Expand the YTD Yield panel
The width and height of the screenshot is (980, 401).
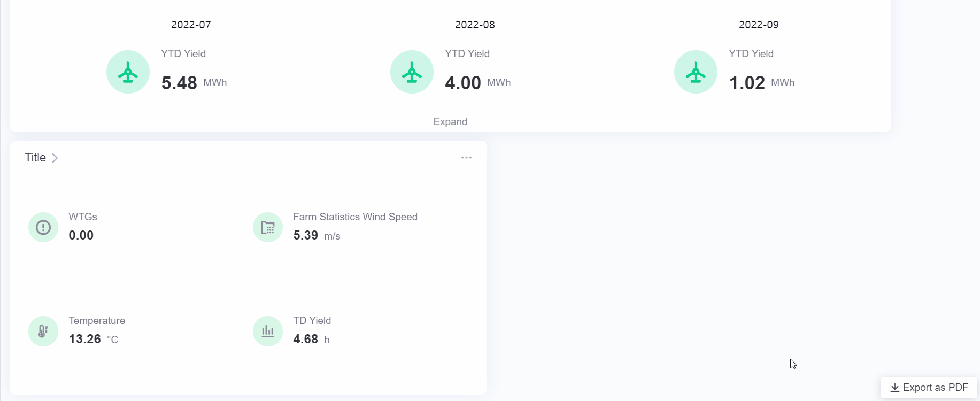[x=450, y=121]
